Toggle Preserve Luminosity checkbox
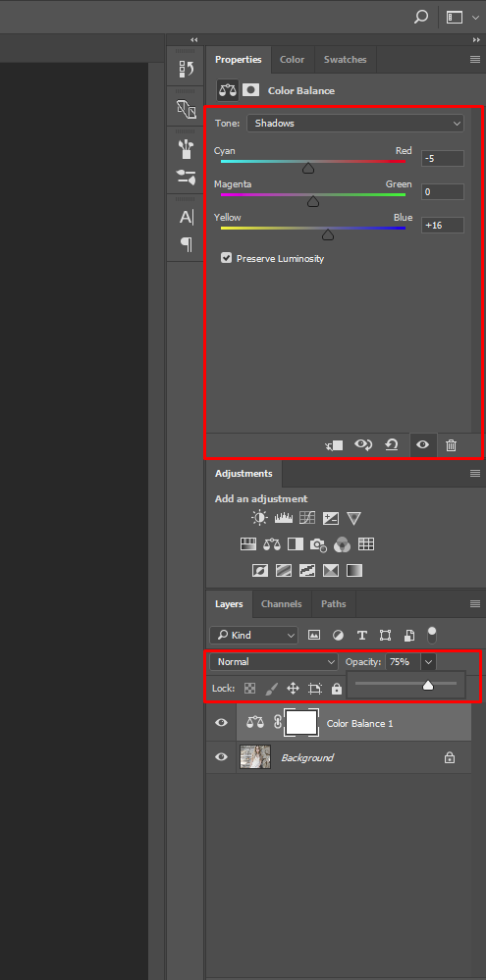486x980 pixels. 227,257
